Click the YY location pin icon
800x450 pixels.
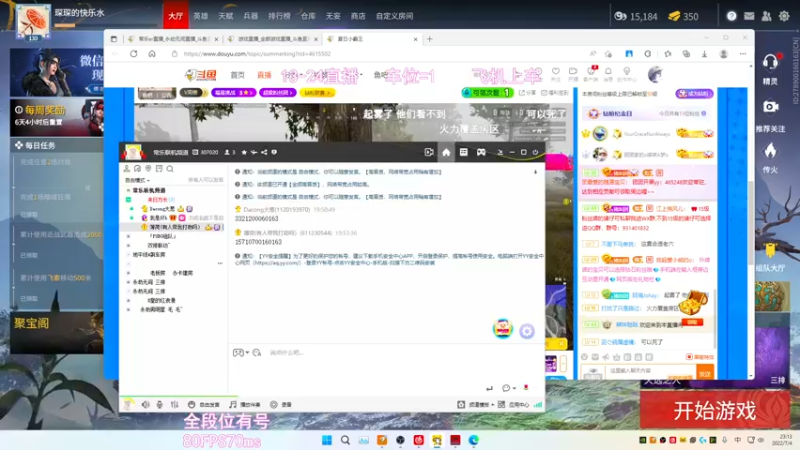148,168
